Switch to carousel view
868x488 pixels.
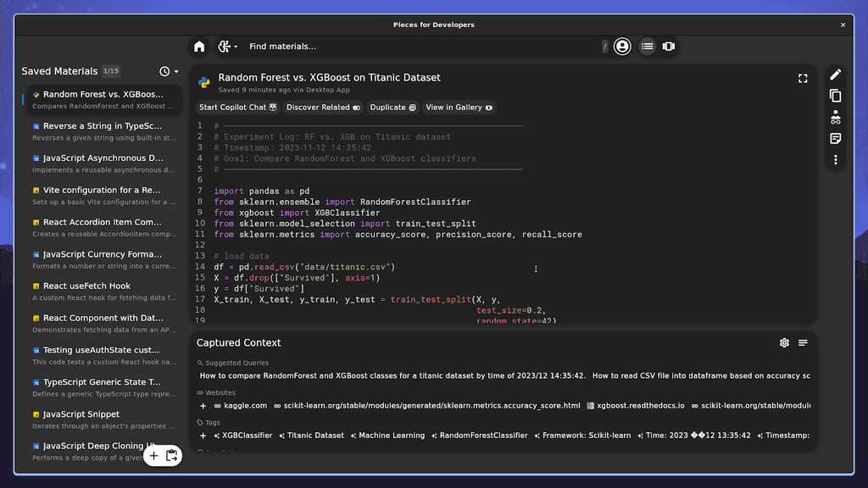tap(669, 47)
